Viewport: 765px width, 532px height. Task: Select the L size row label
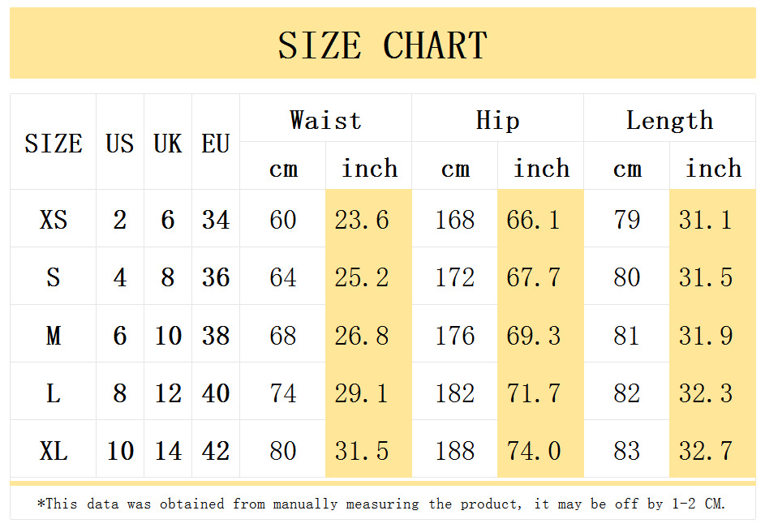(x=54, y=392)
